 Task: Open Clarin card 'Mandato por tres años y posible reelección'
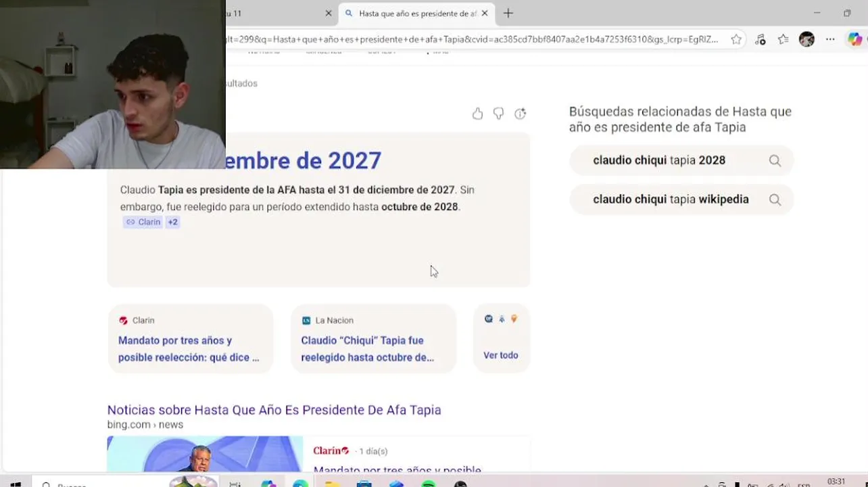(x=191, y=339)
